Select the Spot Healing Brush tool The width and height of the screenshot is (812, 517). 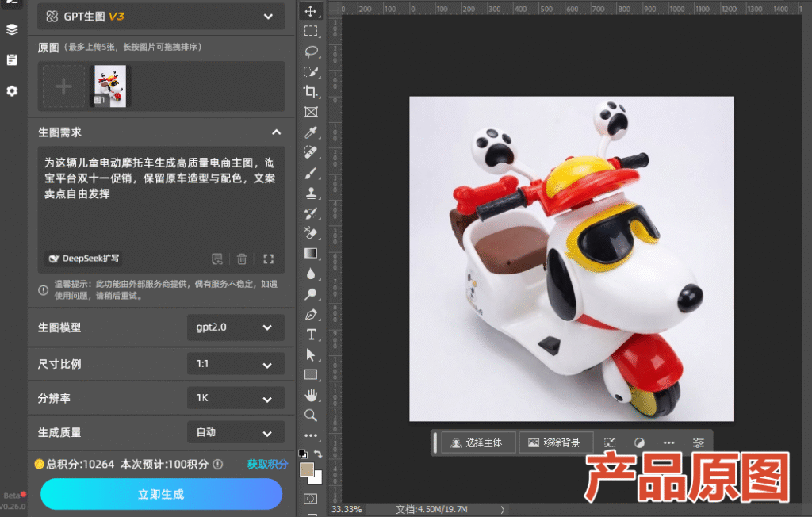pos(311,152)
